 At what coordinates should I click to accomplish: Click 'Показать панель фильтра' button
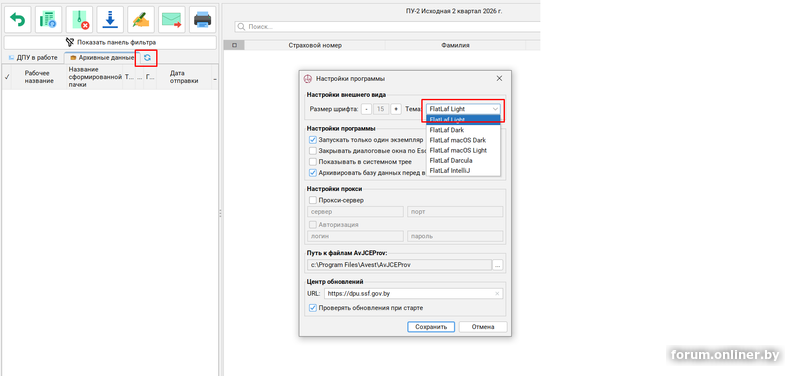[110, 42]
